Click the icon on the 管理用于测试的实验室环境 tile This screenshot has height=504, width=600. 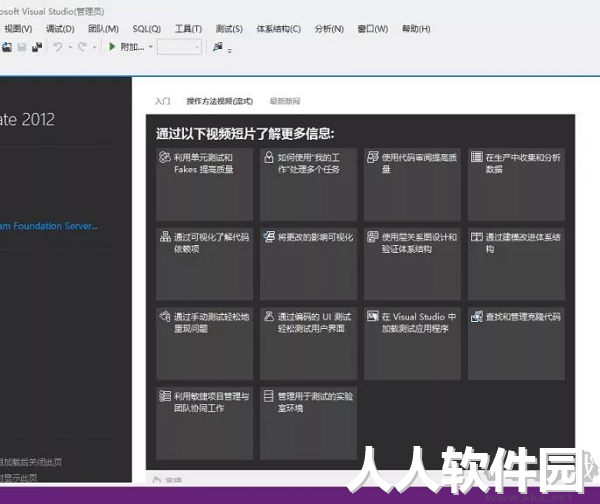[269, 396]
